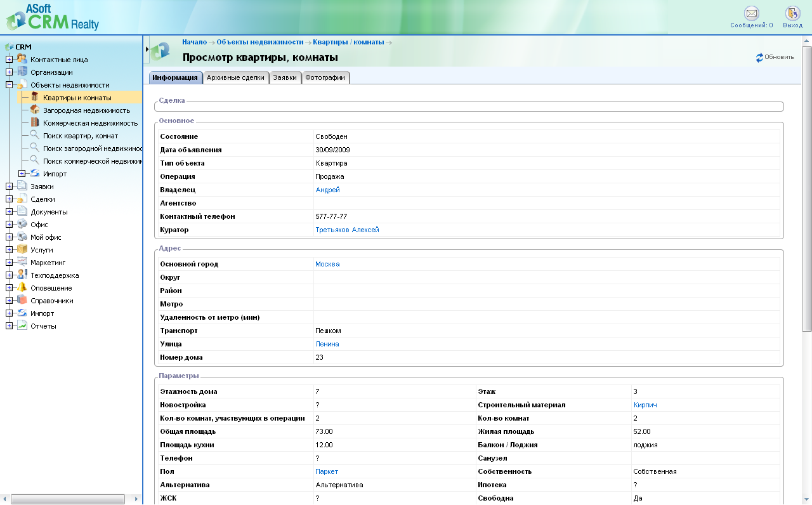
Task: Click the Отчеты chart icon
Action: pos(22,325)
